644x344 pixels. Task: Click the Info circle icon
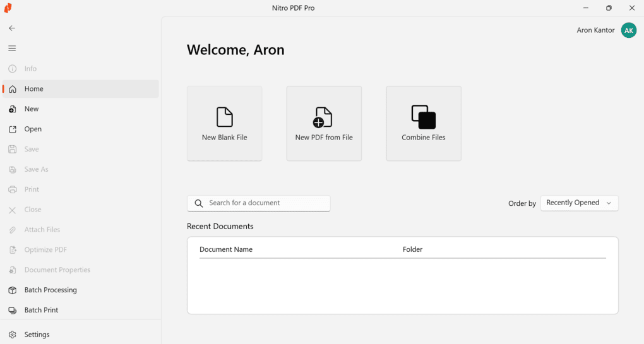click(13, 69)
